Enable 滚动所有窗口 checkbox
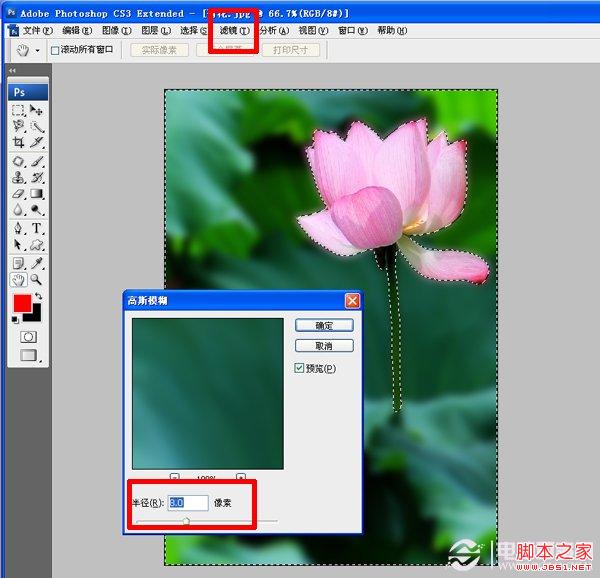The width and height of the screenshot is (600, 578). (55, 50)
